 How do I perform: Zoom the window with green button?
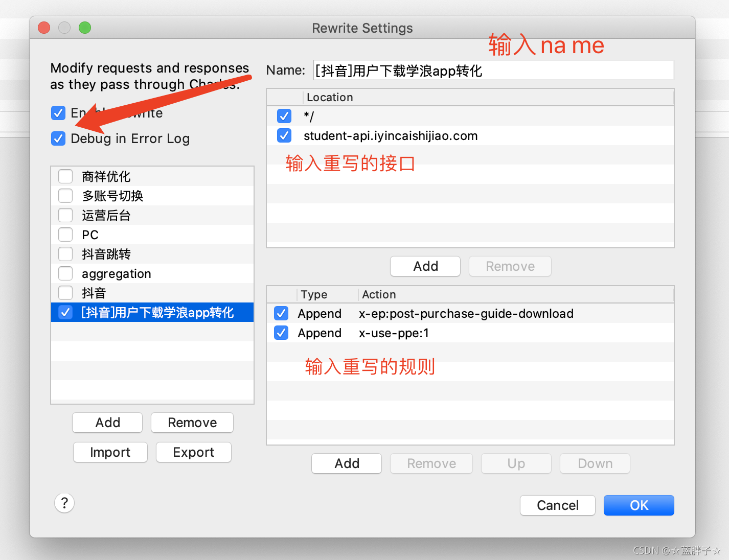point(85,28)
